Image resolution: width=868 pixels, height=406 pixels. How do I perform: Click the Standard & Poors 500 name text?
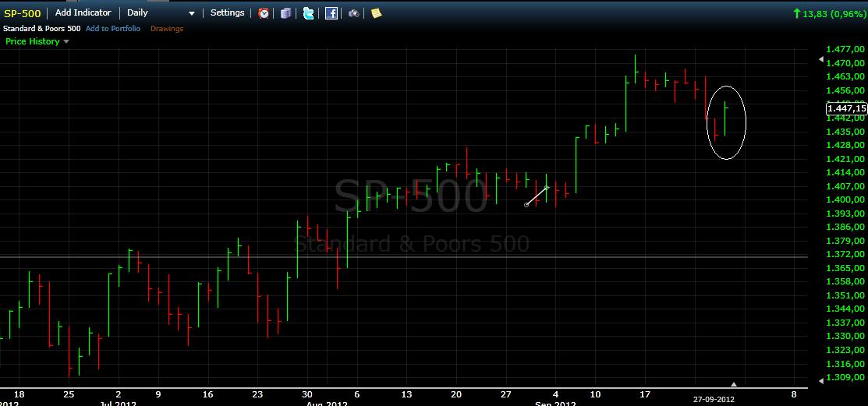pos(42,28)
